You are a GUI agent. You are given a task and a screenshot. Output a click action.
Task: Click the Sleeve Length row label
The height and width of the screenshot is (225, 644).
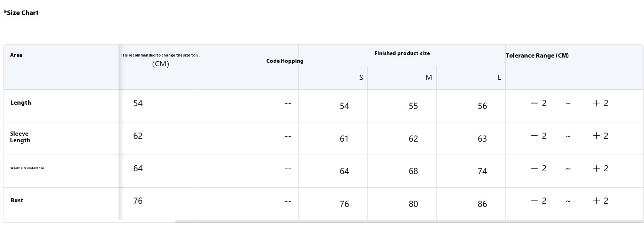(20, 137)
